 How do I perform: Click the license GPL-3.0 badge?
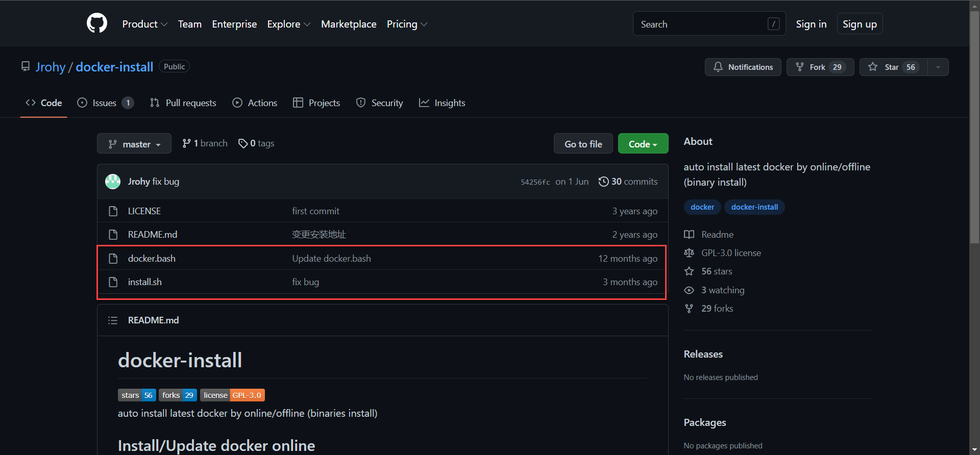(x=232, y=395)
